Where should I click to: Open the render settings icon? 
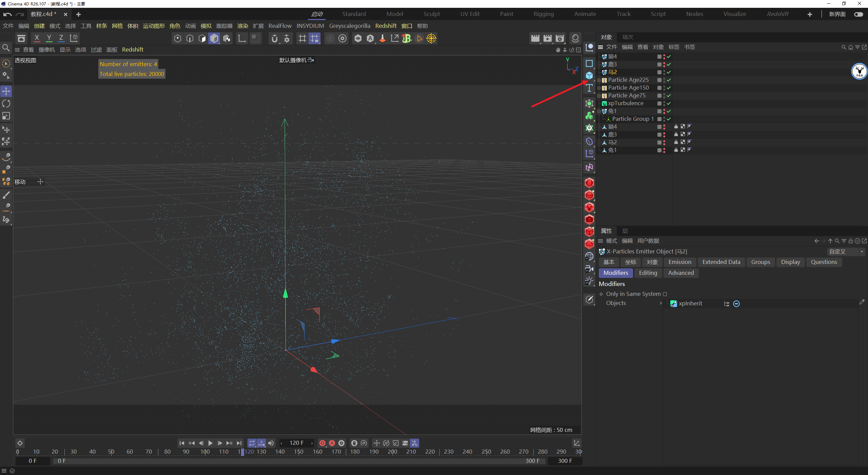(x=560, y=38)
